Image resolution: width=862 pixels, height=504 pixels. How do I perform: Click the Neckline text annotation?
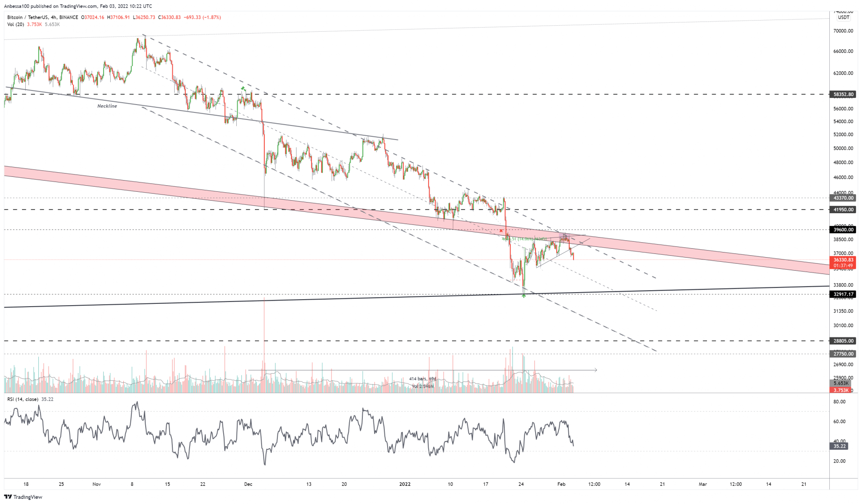coord(107,106)
